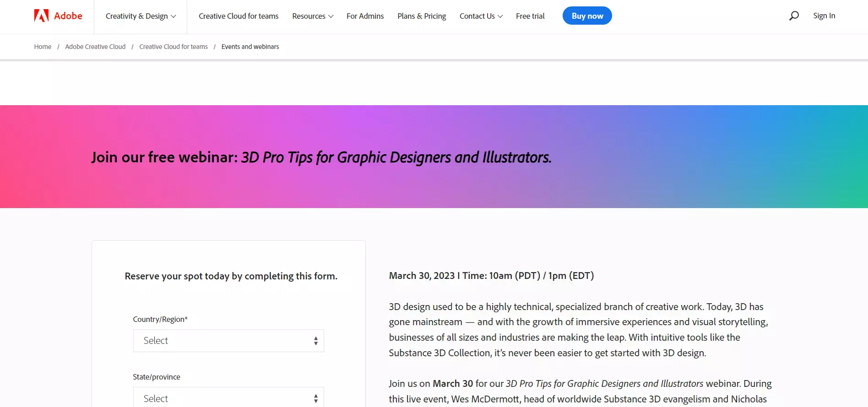868x407 pixels.
Task: Navigate to Home breadcrumb
Action: [43, 47]
